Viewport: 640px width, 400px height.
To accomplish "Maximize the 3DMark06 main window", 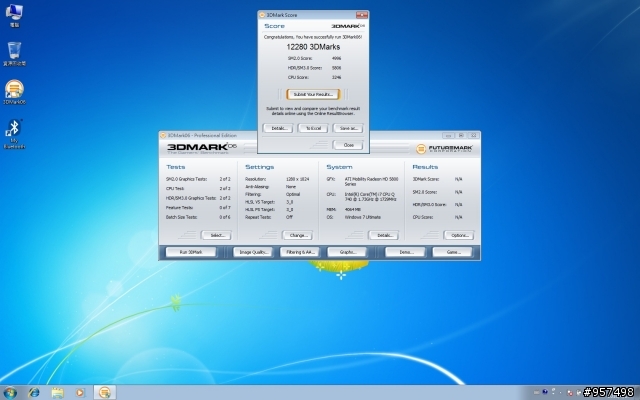I will click(x=461, y=135).
